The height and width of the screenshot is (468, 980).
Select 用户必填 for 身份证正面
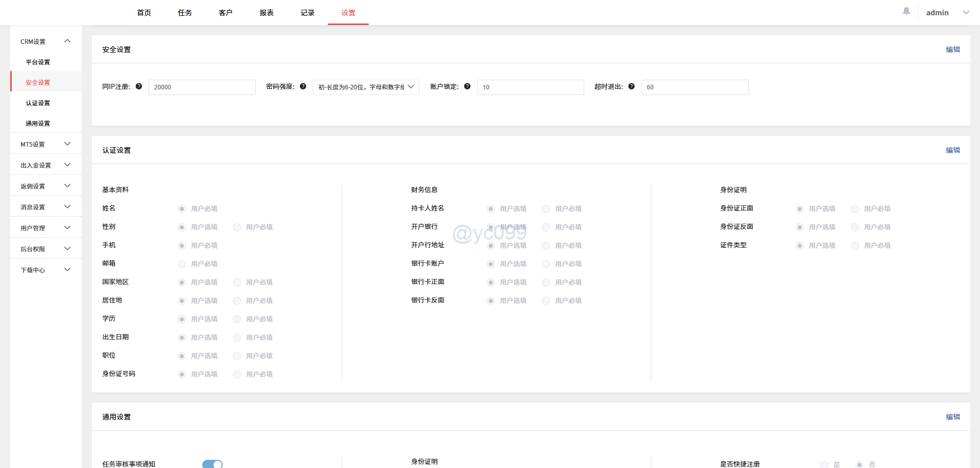(x=855, y=208)
